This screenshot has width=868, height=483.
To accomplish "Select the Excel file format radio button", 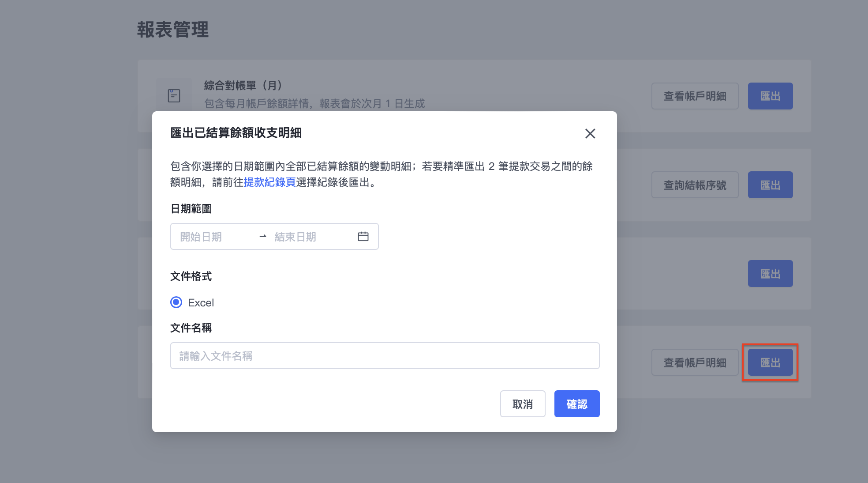I will [x=176, y=302].
